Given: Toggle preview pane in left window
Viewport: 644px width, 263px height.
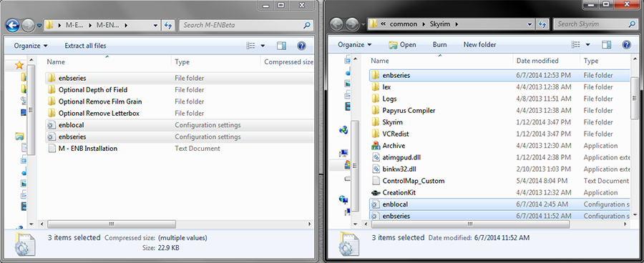Looking at the screenshot, I should tap(281, 46).
